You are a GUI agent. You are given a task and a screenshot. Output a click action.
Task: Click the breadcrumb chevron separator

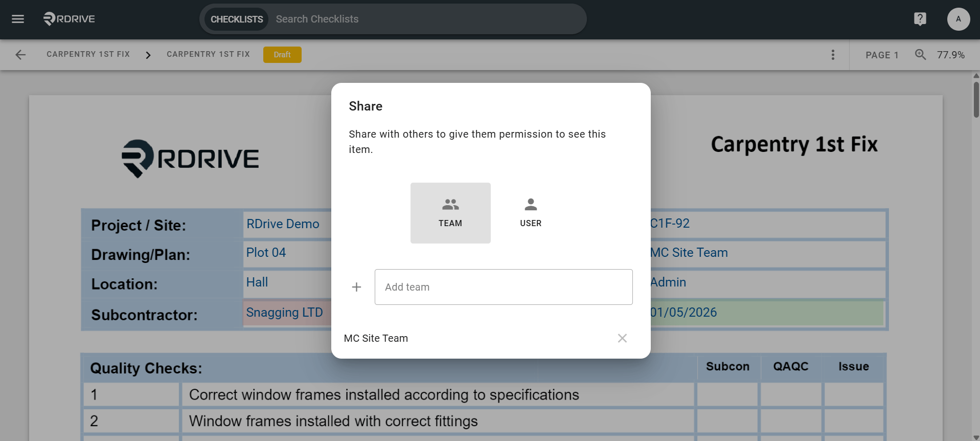(x=148, y=55)
